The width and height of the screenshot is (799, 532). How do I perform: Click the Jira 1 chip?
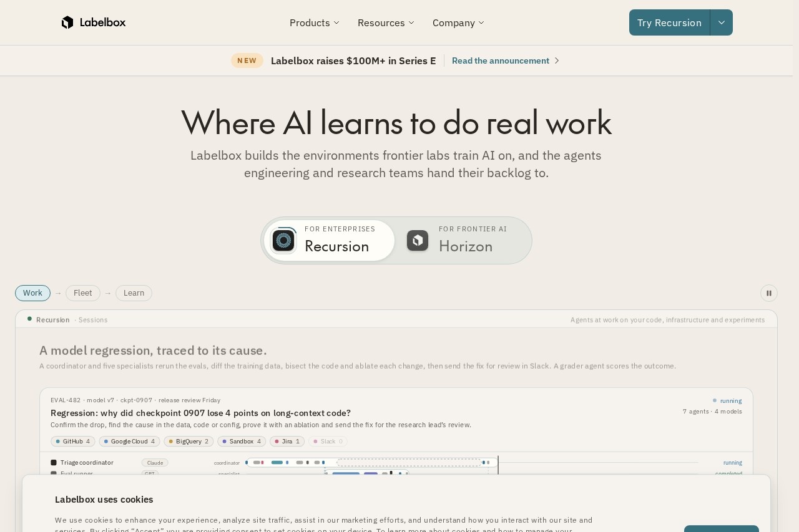pos(287,442)
